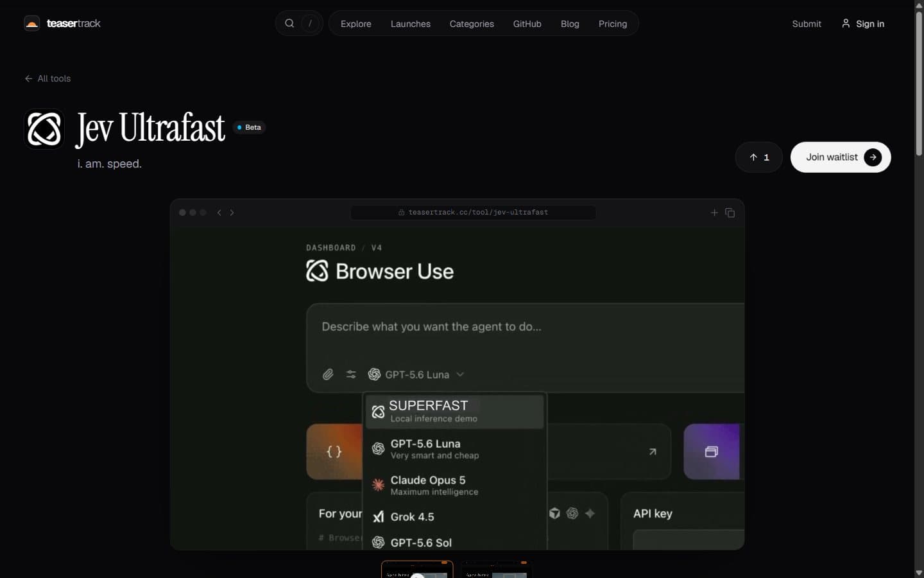Click the plus icon in the mockup toolbar
The image size is (924, 578).
point(714,213)
